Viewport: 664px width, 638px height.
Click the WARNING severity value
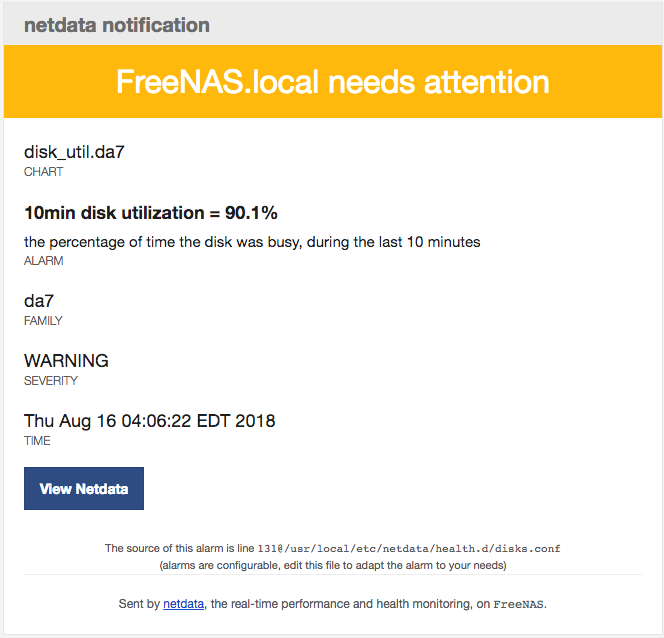[x=66, y=361]
